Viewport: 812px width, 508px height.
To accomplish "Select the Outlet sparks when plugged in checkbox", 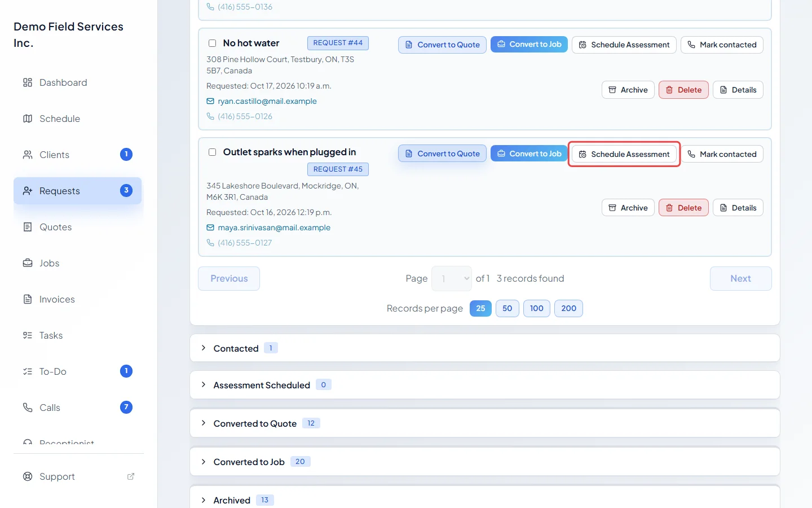I will coord(213,152).
